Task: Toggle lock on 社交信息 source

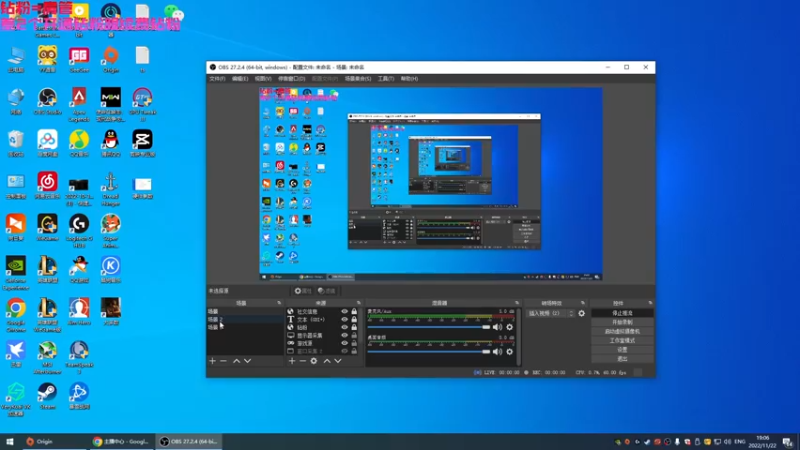Action: 354,311
